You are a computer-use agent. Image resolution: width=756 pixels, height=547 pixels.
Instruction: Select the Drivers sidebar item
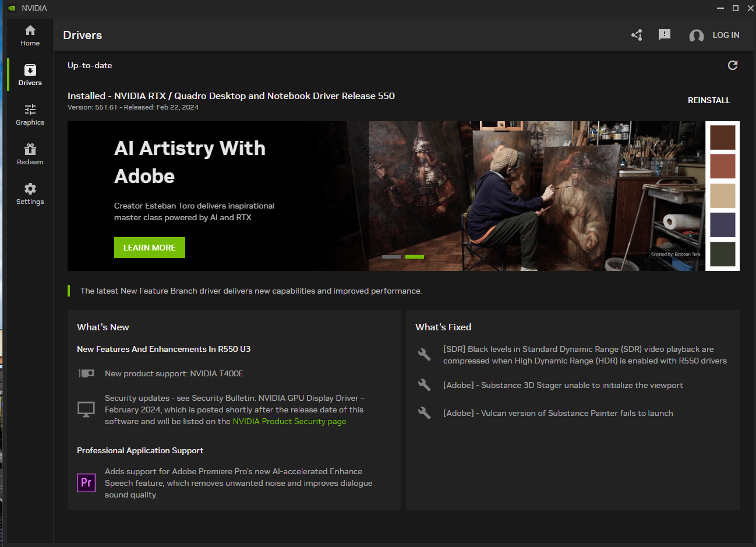click(30, 75)
